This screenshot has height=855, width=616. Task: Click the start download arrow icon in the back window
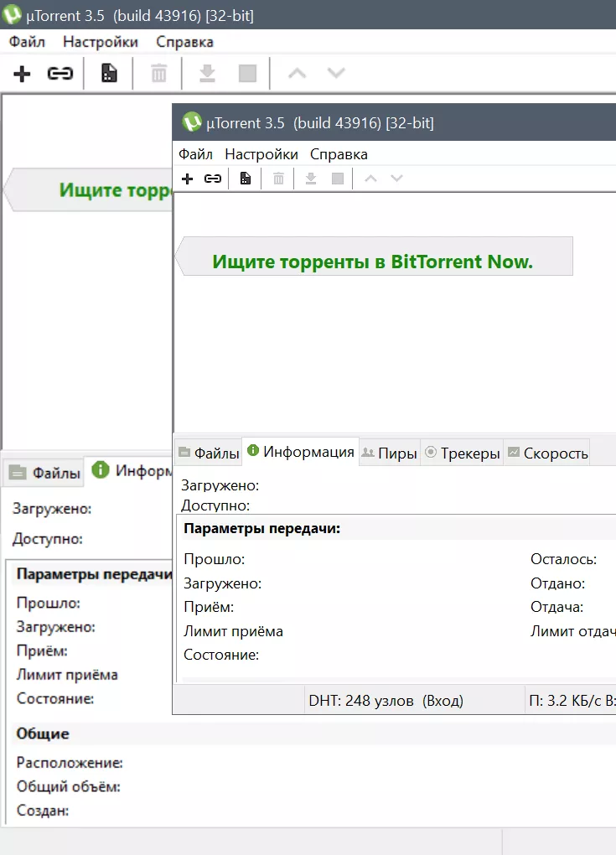coord(207,73)
